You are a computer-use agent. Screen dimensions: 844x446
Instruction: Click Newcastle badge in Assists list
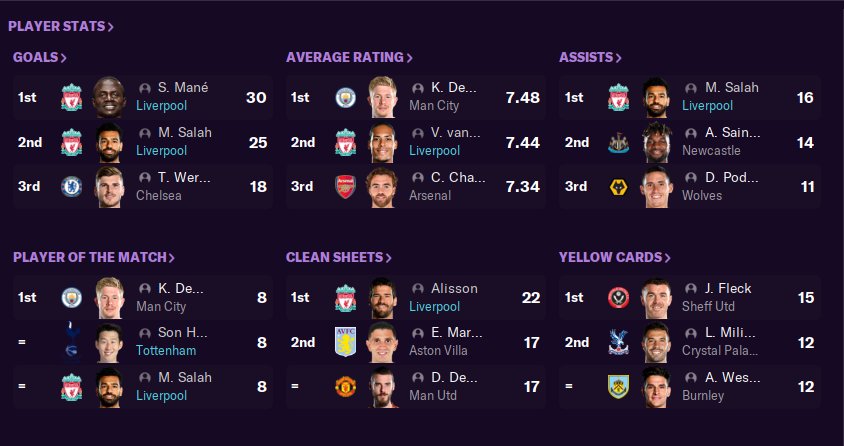click(618, 142)
